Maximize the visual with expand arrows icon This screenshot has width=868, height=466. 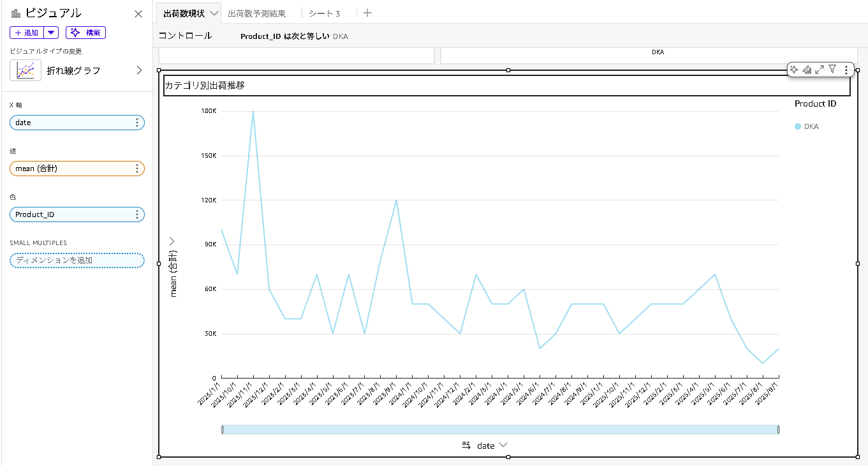point(820,70)
